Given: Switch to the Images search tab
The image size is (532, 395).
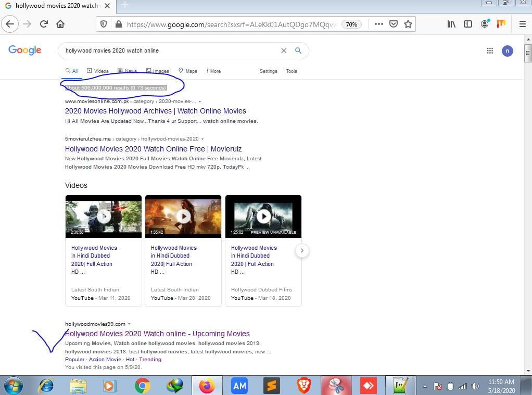Looking at the screenshot, I should pos(157,71).
